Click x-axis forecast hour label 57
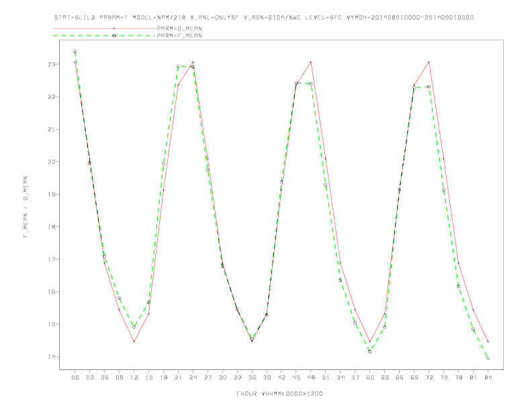The width and height of the screenshot is (532, 411). coord(355,377)
